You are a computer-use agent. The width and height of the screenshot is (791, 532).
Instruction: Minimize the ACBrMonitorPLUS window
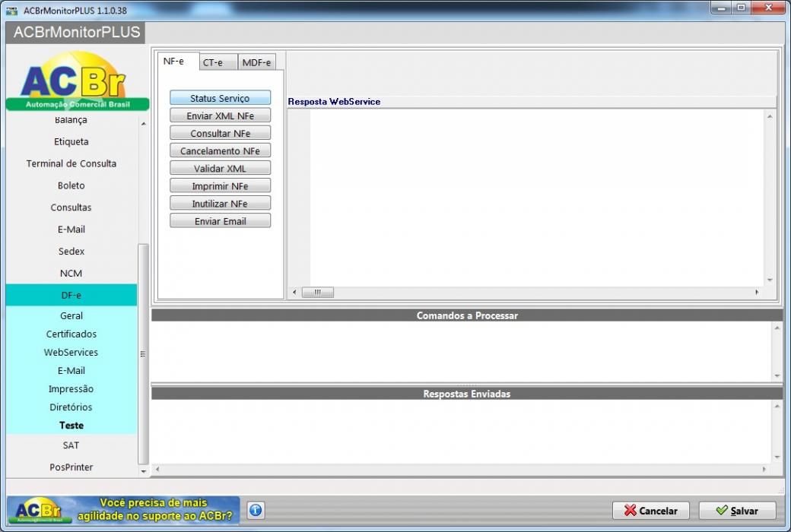click(x=721, y=8)
